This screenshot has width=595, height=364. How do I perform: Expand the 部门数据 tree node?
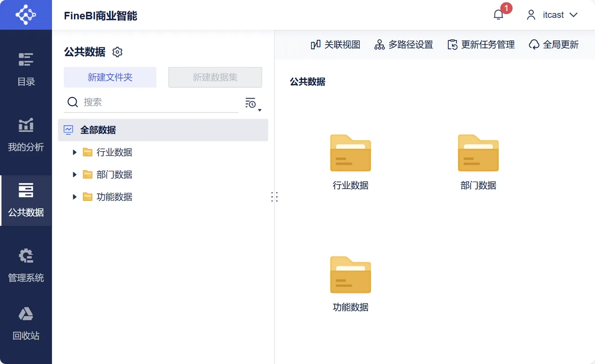pos(74,175)
